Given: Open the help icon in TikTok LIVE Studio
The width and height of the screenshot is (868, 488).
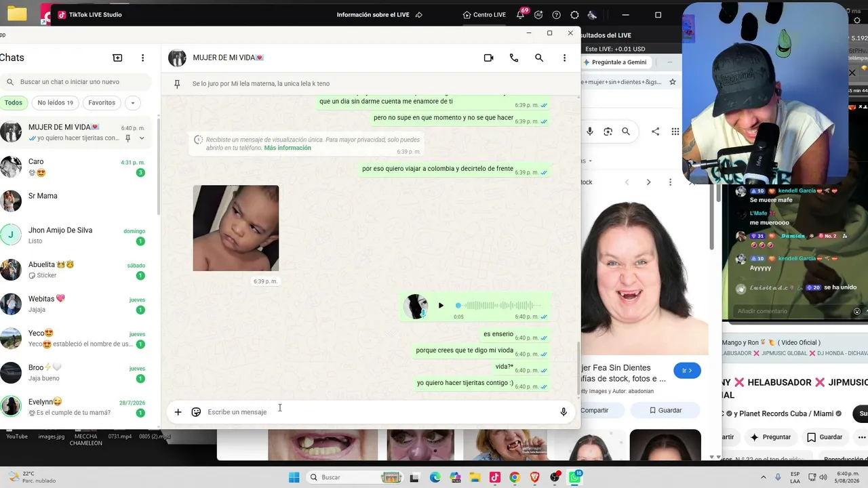Looking at the screenshot, I should point(557,15).
